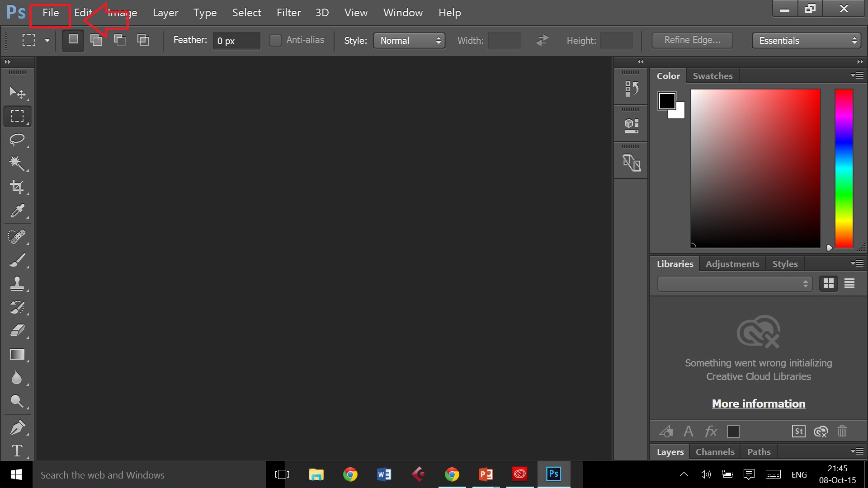Open Adjustments panel tab
Image resolution: width=868 pixels, height=488 pixels.
click(732, 264)
